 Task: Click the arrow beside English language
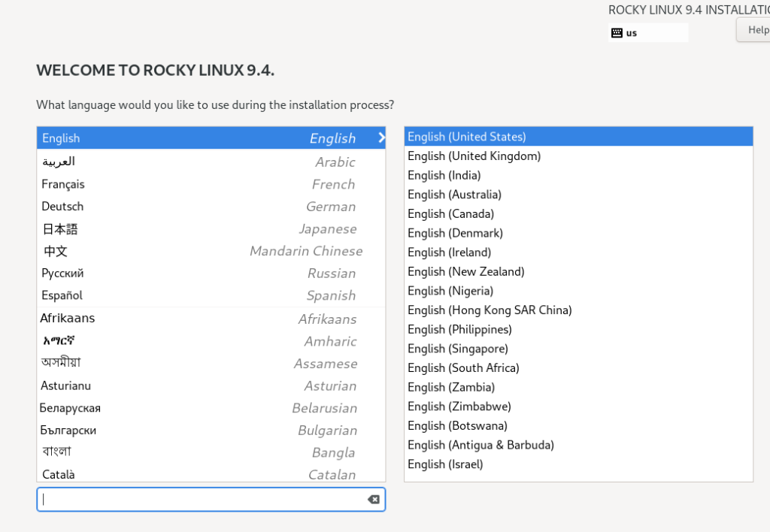tap(381, 138)
